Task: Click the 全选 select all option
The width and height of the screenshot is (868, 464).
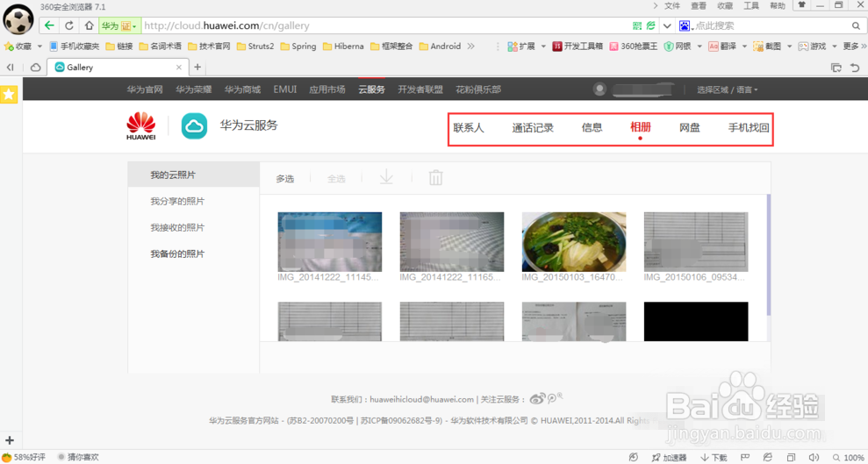Action: (x=336, y=178)
